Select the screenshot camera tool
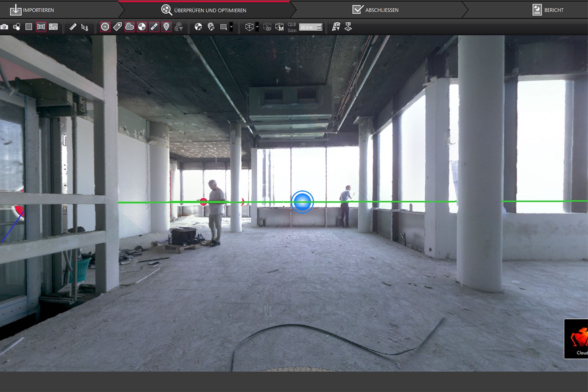 click(5, 27)
